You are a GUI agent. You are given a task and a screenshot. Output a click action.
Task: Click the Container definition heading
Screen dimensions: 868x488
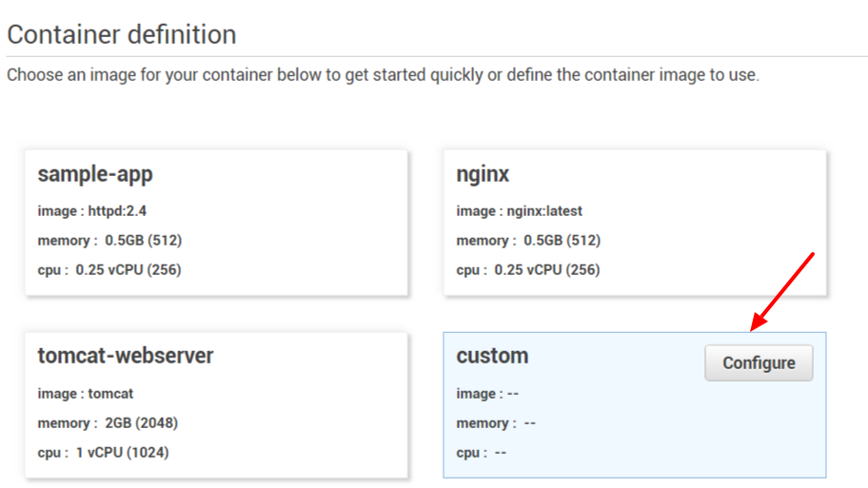click(122, 35)
